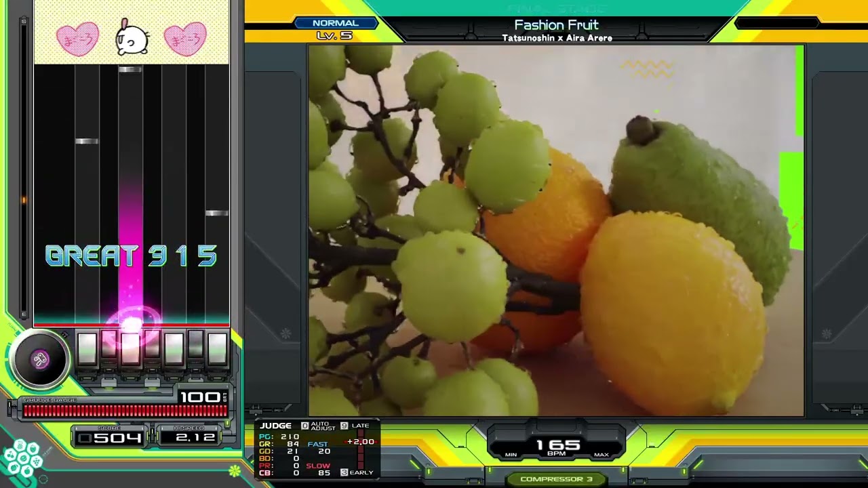
Task: Tap the sixth key of the keyboard row
Action: point(195,345)
